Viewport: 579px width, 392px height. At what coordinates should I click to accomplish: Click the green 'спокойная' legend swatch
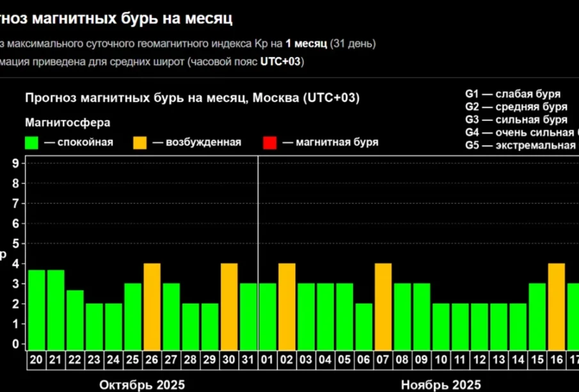pyautogui.click(x=32, y=142)
